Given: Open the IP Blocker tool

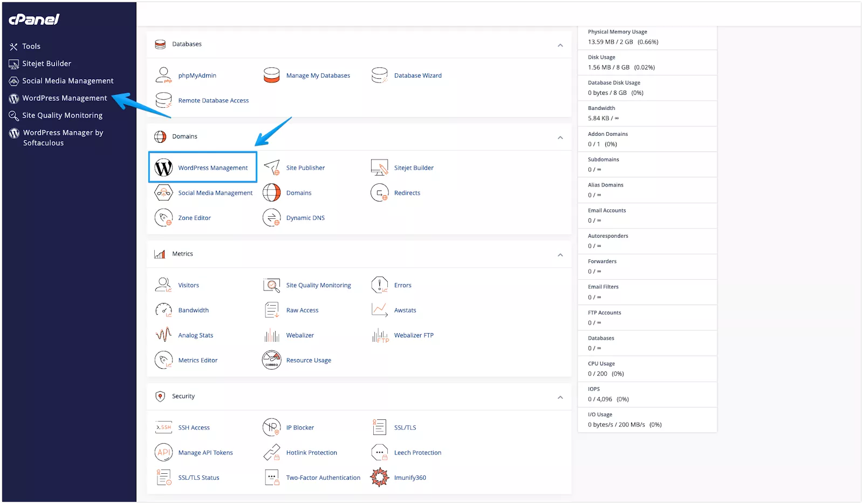Looking at the screenshot, I should 300,427.
